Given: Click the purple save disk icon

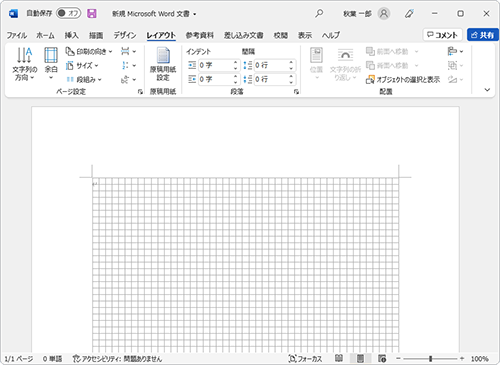Looking at the screenshot, I should pos(92,13).
